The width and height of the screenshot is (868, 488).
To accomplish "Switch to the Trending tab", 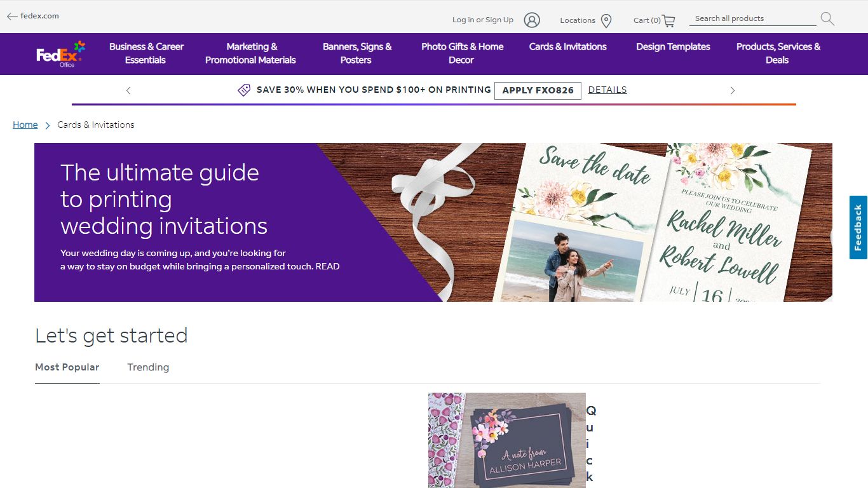I will click(148, 367).
